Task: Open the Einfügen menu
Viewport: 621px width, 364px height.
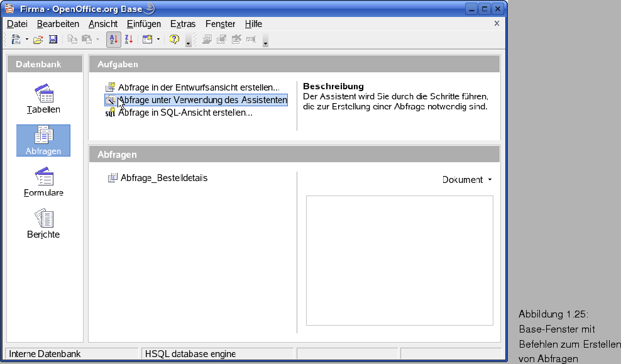Action: [143, 24]
